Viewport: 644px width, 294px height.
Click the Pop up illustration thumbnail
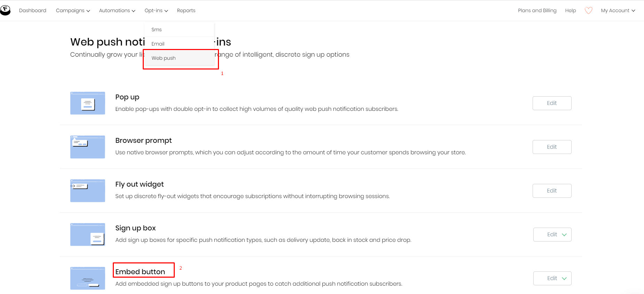point(88,103)
